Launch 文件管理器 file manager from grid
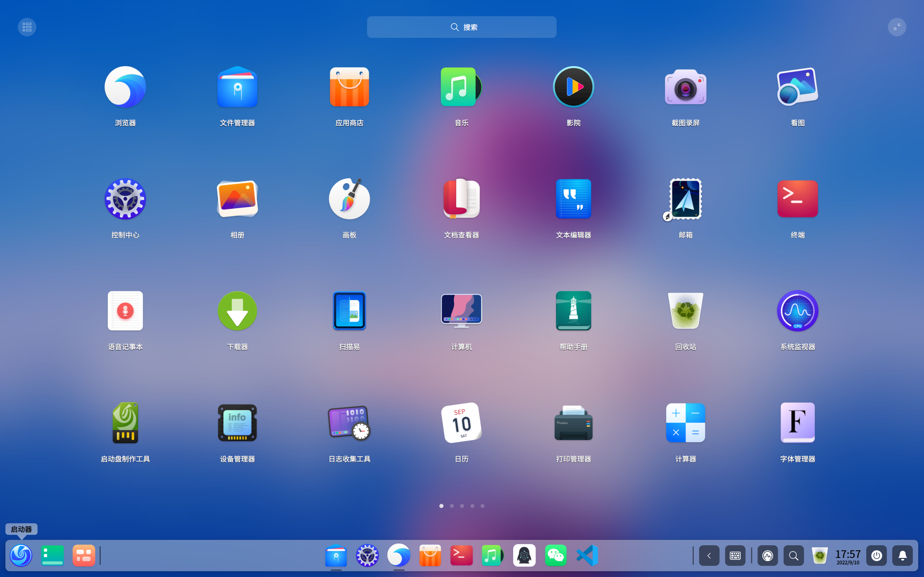Viewport: 924px width, 577px height. click(x=237, y=87)
